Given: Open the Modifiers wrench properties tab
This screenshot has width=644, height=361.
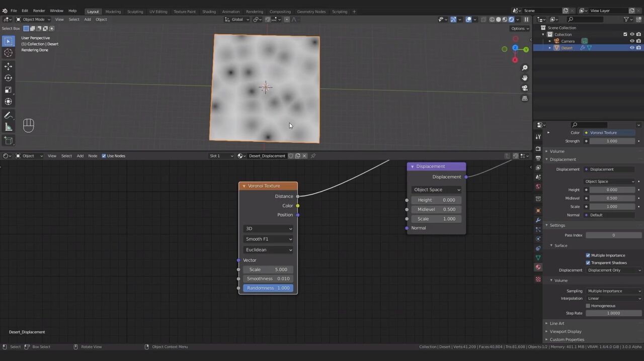Looking at the screenshot, I should [x=538, y=220].
